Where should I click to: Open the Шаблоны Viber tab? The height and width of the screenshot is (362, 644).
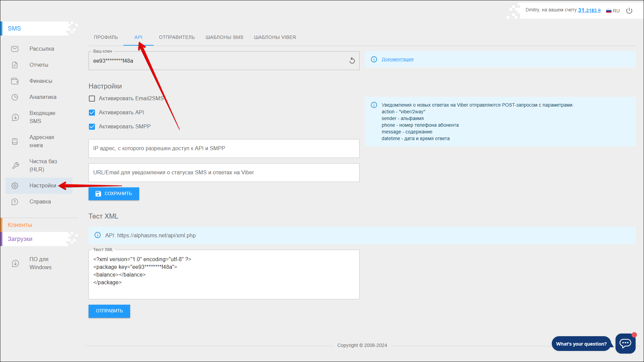tap(275, 37)
